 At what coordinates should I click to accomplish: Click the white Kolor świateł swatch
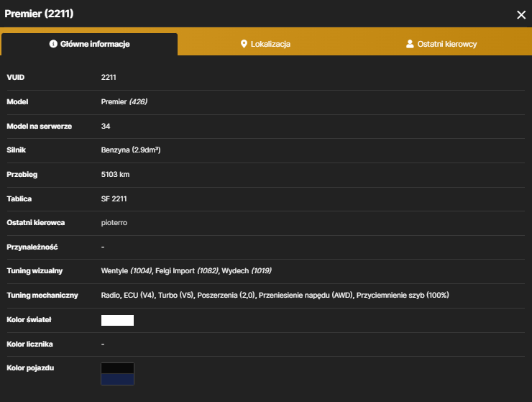pyautogui.click(x=117, y=320)
